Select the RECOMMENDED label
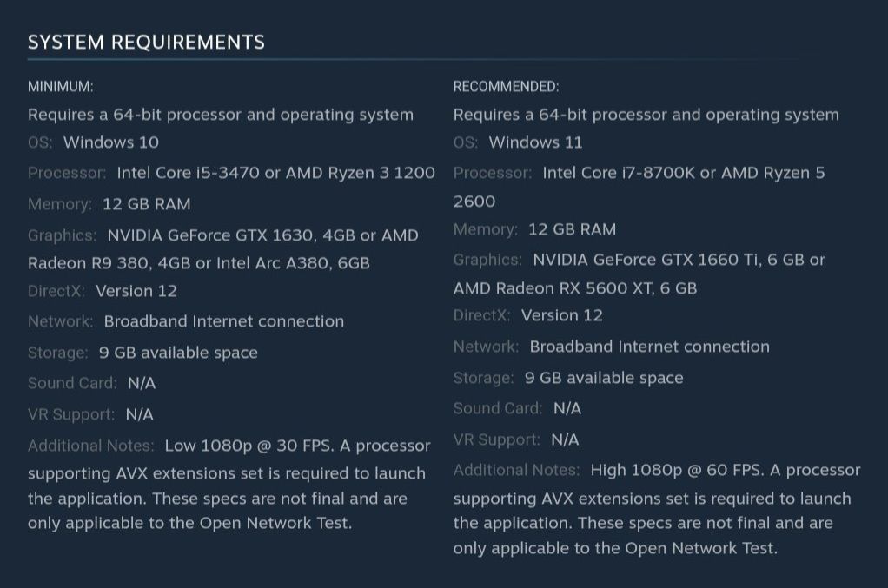 point(506,87)
